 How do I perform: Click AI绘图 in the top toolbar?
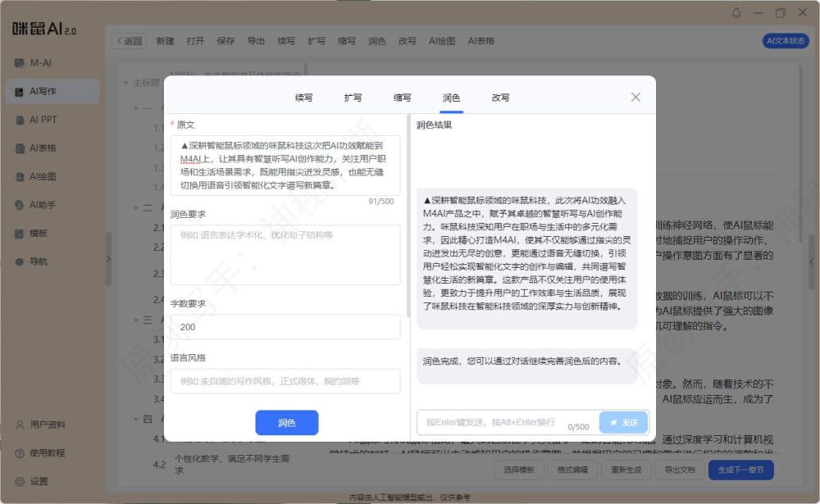pos(443,41)
